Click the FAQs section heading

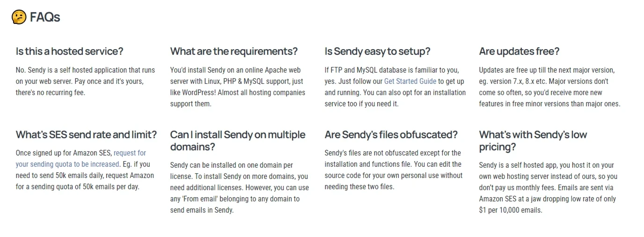[x=45, y=17]
